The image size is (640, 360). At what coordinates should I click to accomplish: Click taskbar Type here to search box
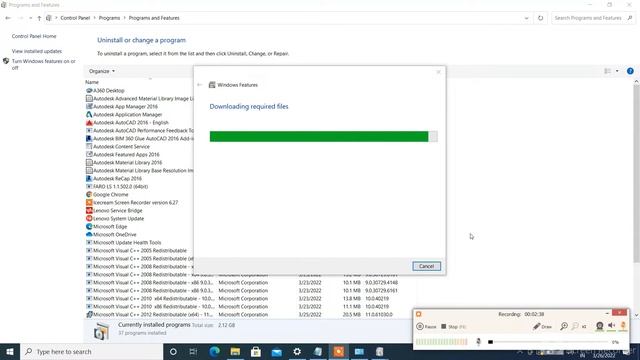coord(91,351)
